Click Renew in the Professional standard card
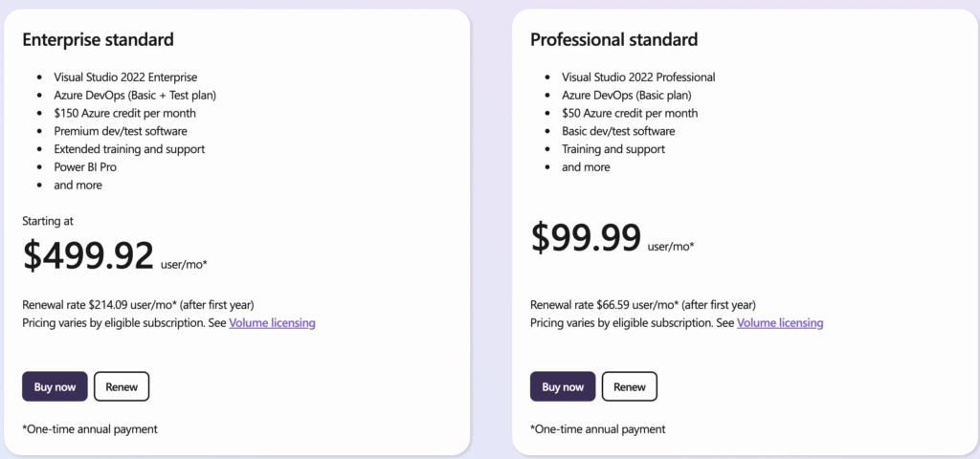The height and width of the screenshot is (459, 980). pos(630,386)
